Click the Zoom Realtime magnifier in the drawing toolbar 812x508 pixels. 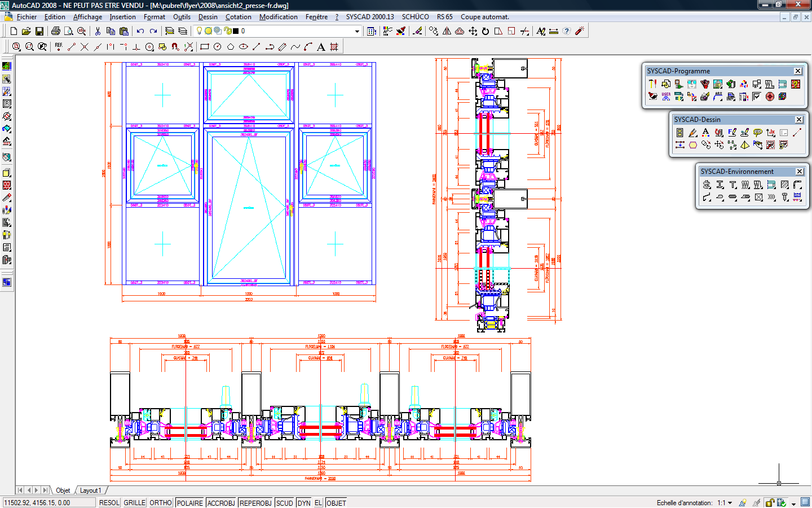pos(29,47)
